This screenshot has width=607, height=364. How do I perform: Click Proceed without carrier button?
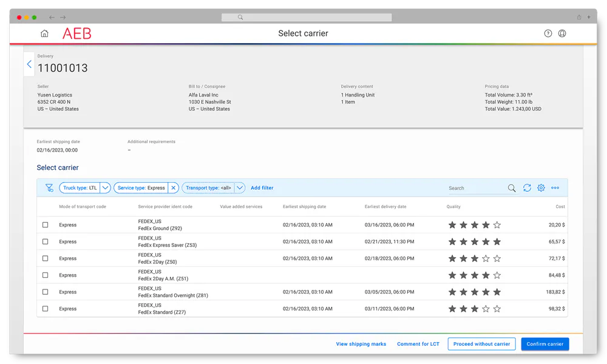[x=481, y=344]
